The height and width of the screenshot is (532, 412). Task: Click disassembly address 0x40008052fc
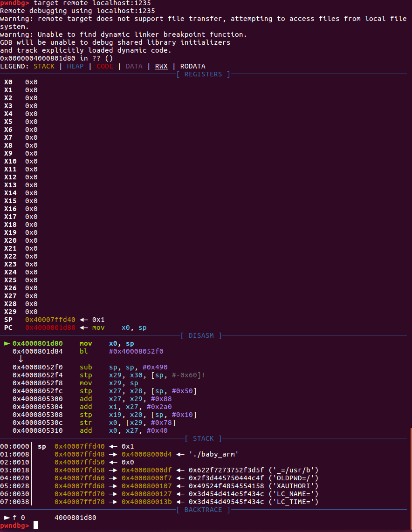pyautogui.click(x=38, y=391)
